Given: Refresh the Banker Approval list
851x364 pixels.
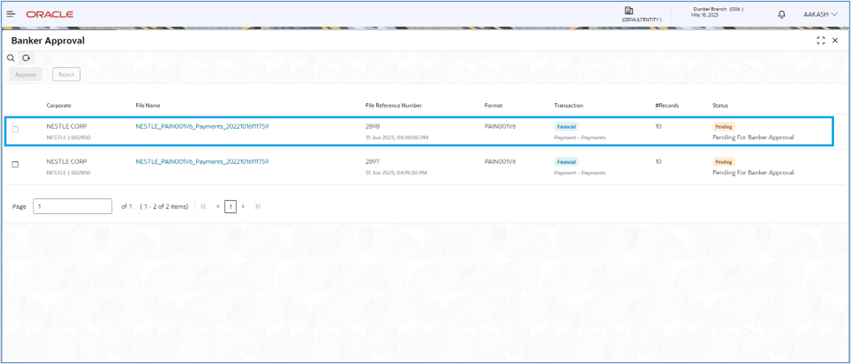Looking at the screenshot, I should tap(26, 58).
